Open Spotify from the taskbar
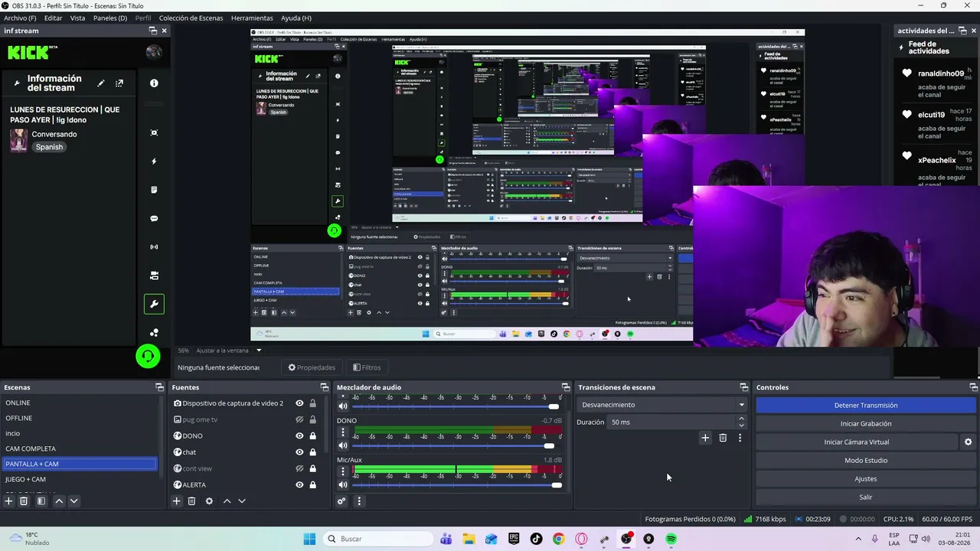This screenshot has width=980, height=551. pos(671,539)
